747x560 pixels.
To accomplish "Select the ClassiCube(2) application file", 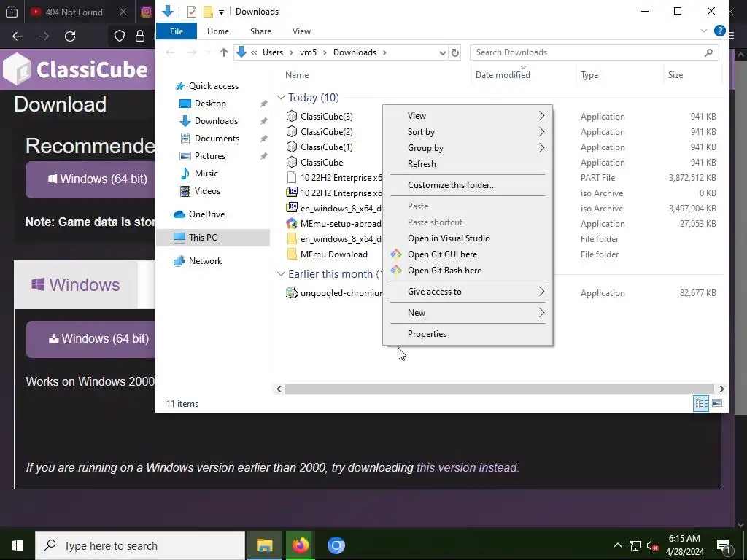I will pos(326,132).
